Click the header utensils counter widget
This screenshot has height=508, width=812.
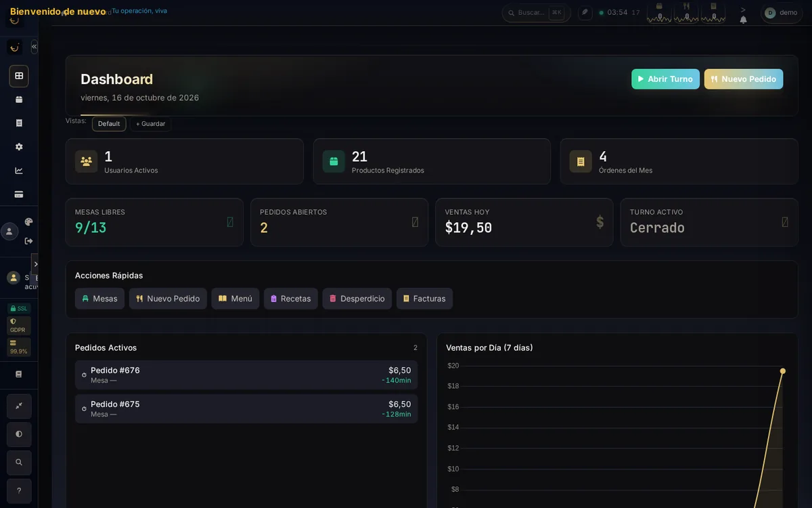pos(686,12)
